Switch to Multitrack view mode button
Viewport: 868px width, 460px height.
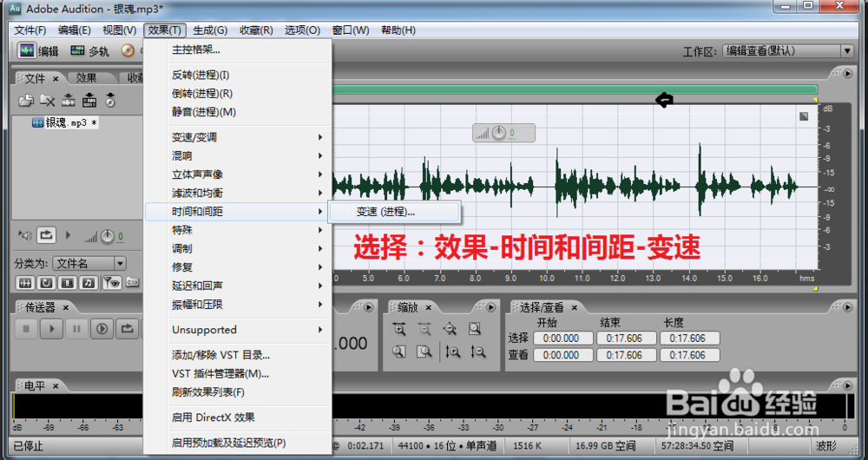pos(89,51)
